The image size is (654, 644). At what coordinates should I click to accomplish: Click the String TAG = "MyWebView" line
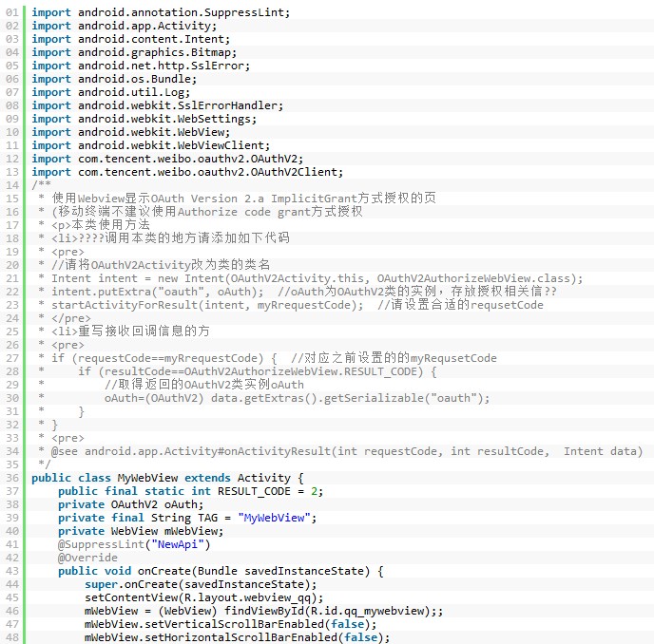tap(187, 518)
